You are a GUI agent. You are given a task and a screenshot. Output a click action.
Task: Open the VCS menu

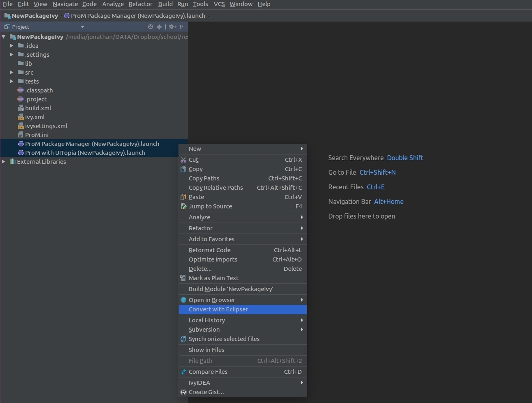219,4
